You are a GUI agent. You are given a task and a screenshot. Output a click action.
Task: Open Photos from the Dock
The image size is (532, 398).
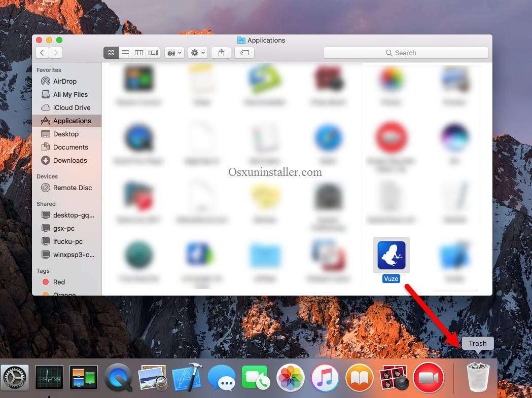click(x=291, y=378)
